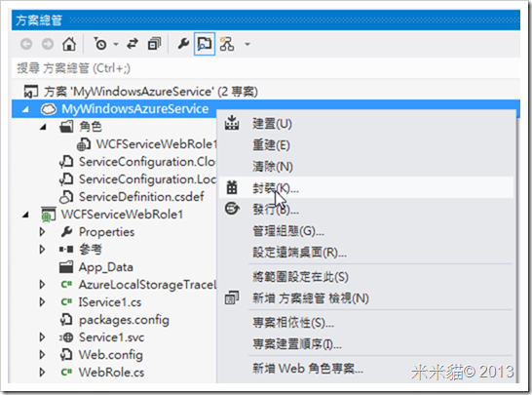This screenshot has height=395, width=532.
Task: Select IService1.cs file
Action: tap(110, 302)
